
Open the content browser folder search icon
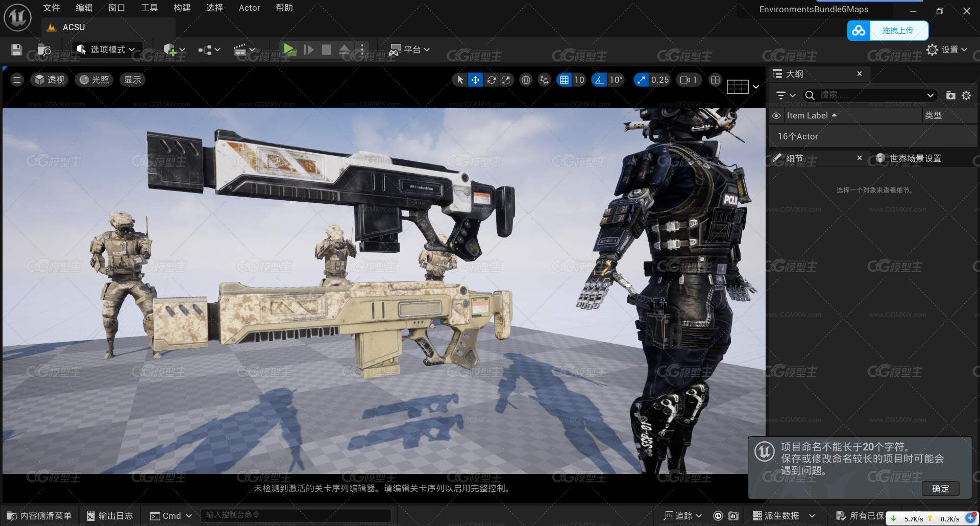(x=45, y=50)
